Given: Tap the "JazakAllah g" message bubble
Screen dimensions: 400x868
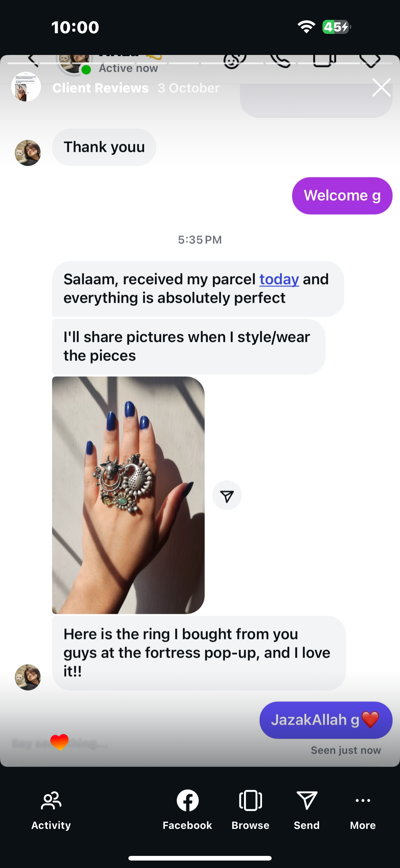Looking at the screenshot, I should [326, 720].
